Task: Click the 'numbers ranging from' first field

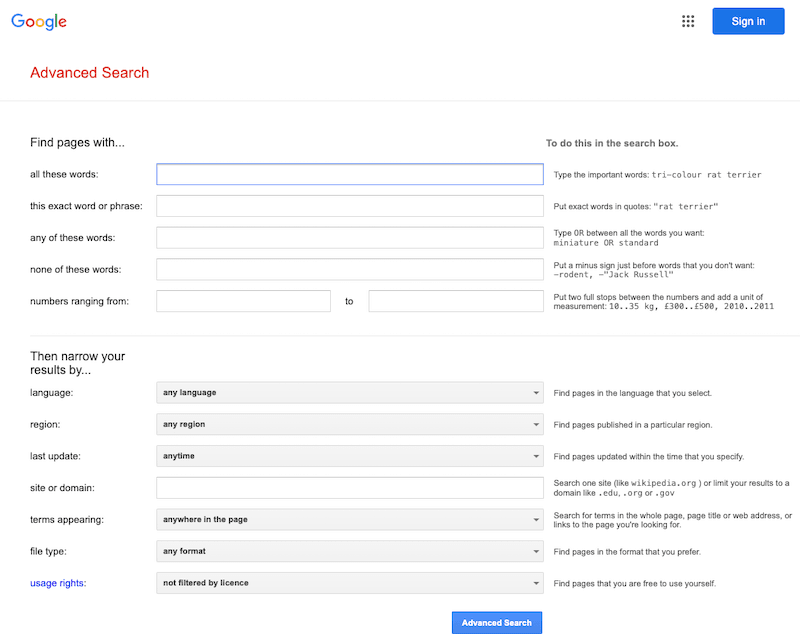Action: pos(243,301)
